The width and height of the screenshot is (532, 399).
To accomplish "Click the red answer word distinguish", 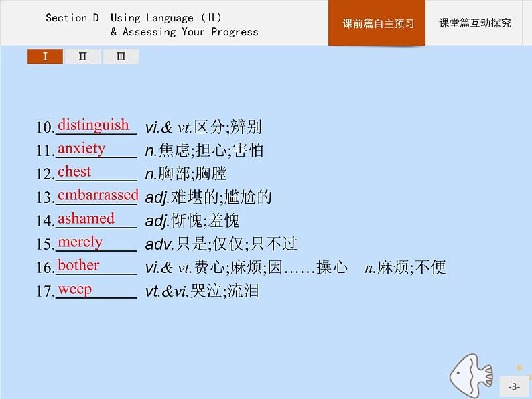I will 93,125.
